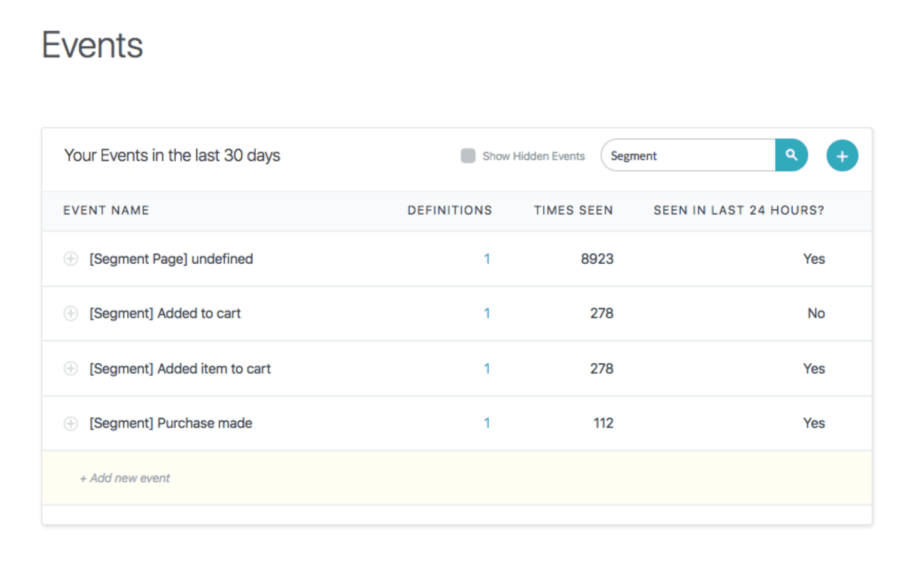Open definitions count for Purchase made
Screen dimensions: 918x588
pos(487,423)
